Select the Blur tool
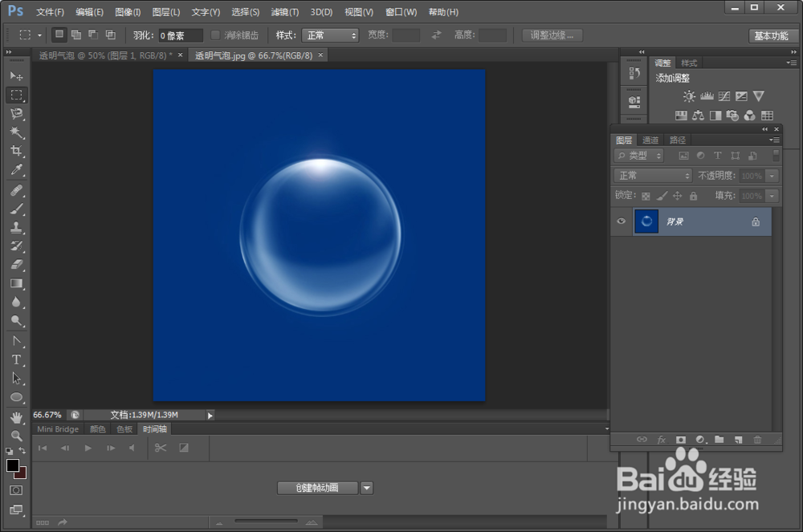The height and width of the screenshot is (532, 803). (16, 302)
